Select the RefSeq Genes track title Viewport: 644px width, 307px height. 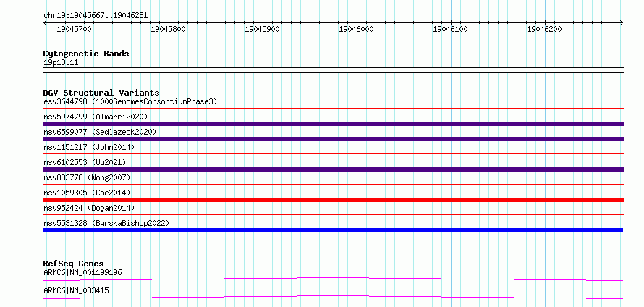[74, 264]
